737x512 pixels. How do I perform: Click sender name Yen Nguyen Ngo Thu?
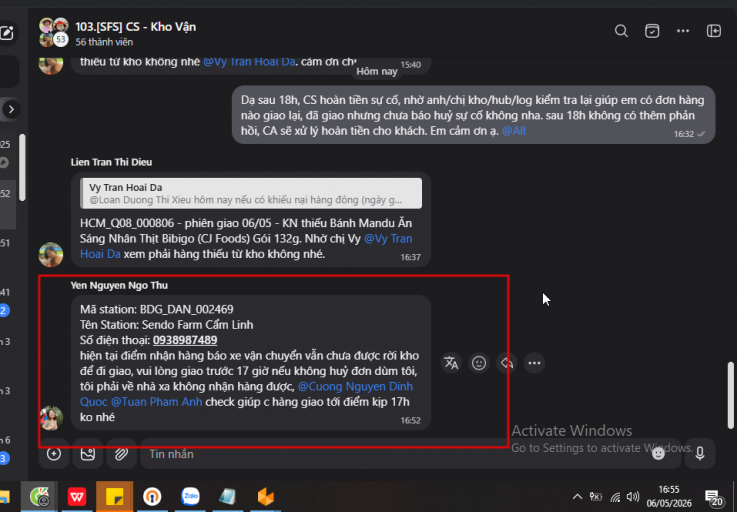tap(119, 285)
